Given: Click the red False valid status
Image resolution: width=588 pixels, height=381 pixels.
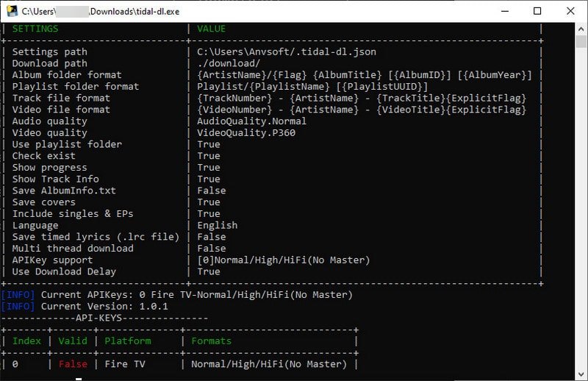Looking at the screenshot, I should [x=72, y=364].
